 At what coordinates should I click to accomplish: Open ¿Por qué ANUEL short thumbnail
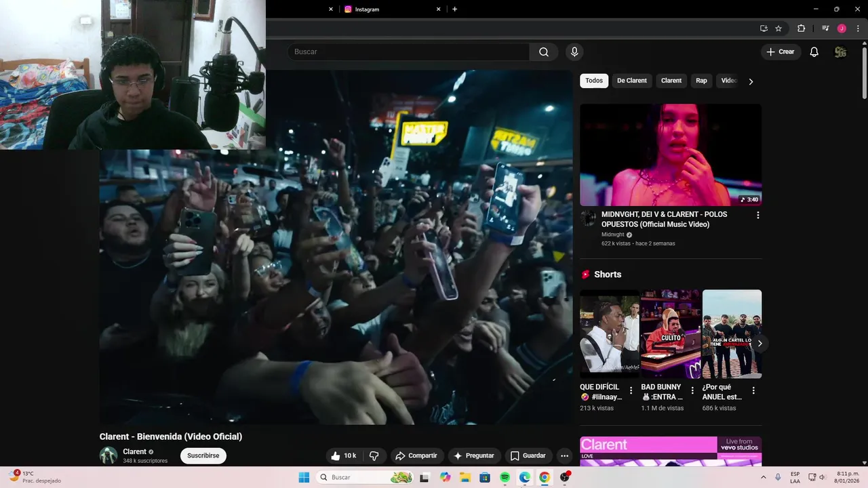[732, 334]
